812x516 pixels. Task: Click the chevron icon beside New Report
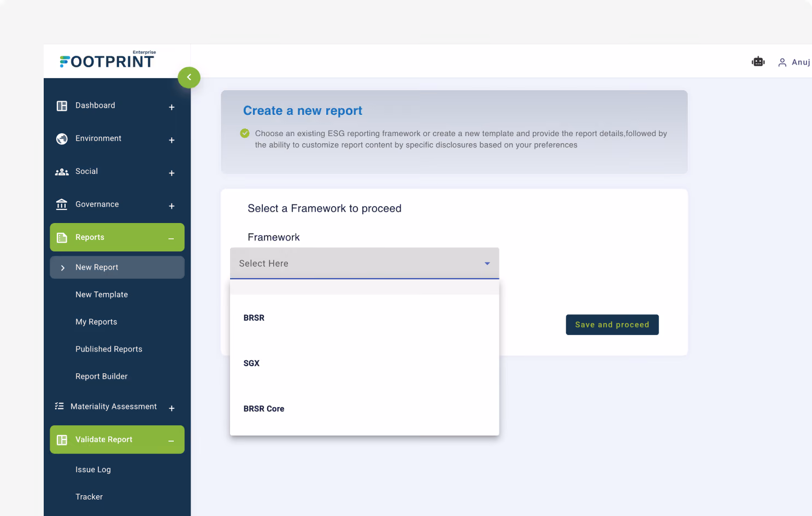pos(63,268)
